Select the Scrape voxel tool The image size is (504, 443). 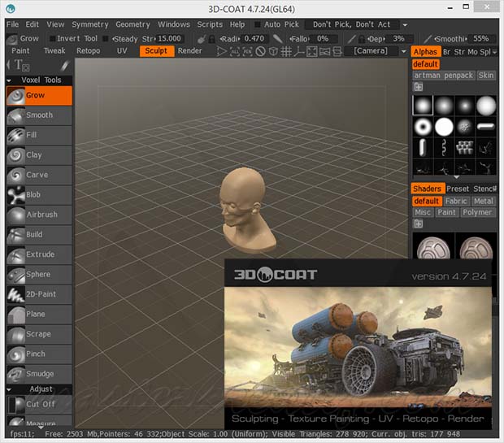(x=39, y=335)
